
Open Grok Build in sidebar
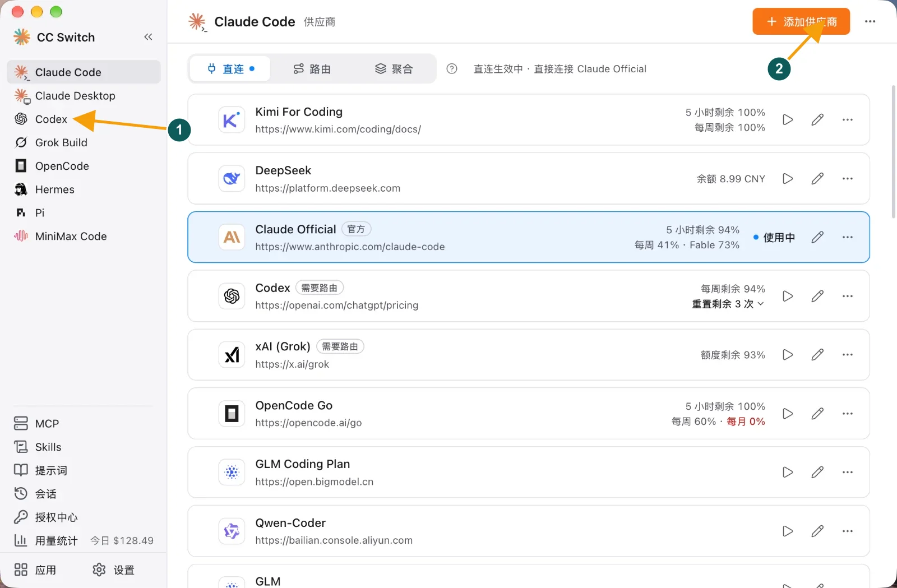[x=84, y=142]
